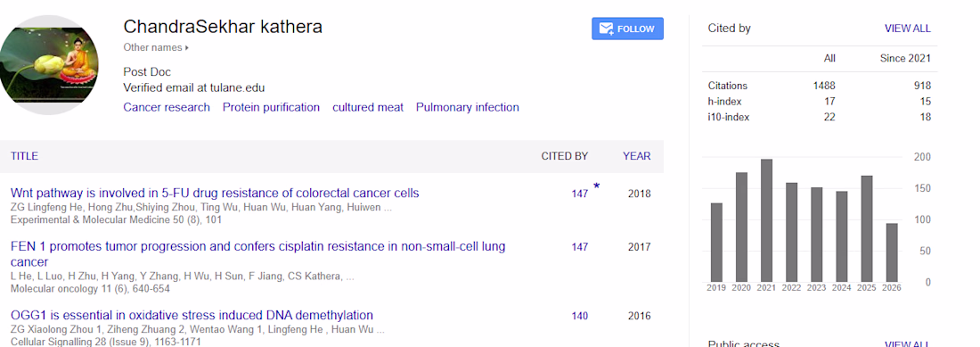Screen dimensions: 980x347
Task: Select the year 2017 of the FEN 1 article
Action: click(x=640, y=247)
